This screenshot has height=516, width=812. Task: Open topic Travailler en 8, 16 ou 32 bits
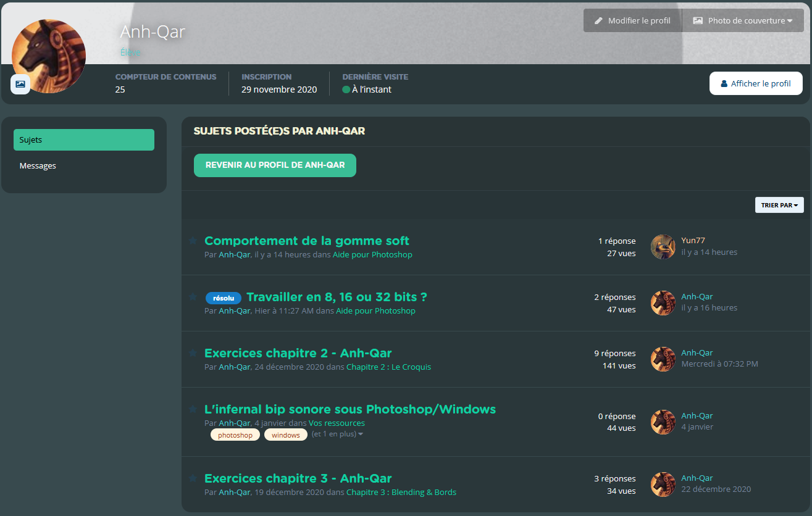[x=337, y=297]
